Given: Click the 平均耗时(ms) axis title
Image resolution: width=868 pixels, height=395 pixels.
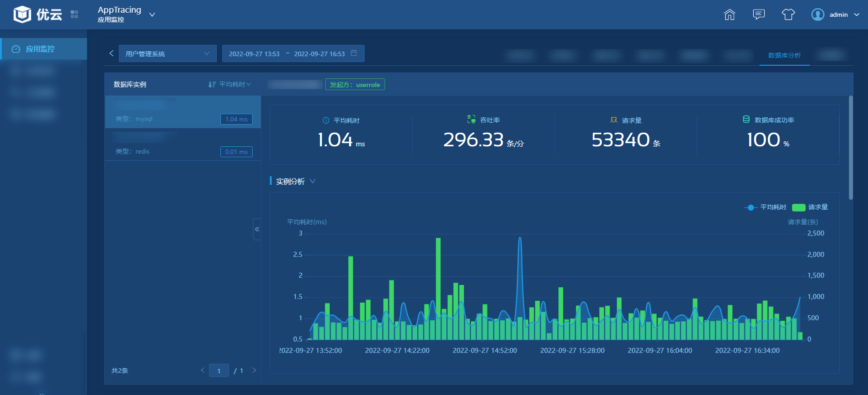Looking at the screenshot, I should [307, 222].
